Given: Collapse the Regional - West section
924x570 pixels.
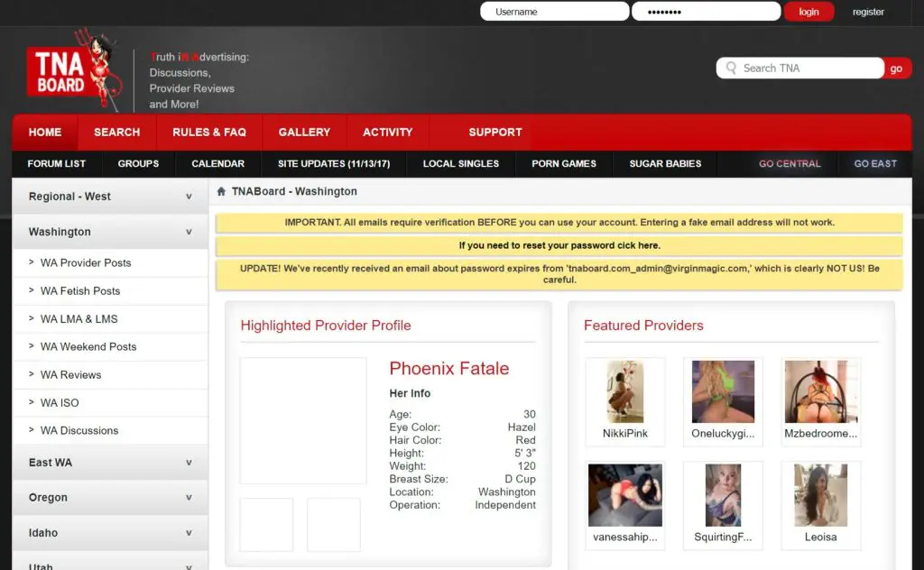Looking at the screenshot, I should [110, 196].
